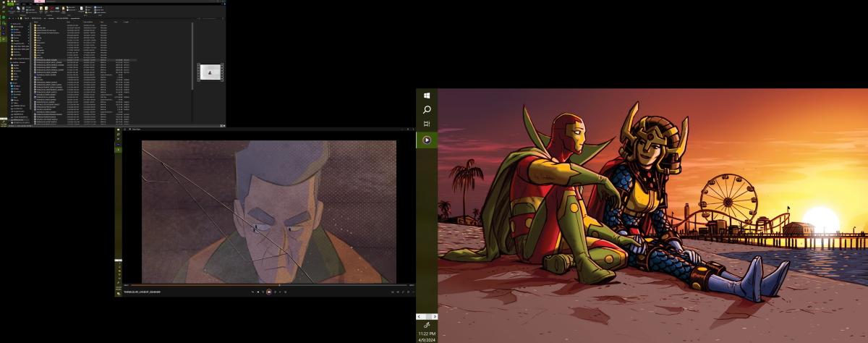Go back using Explorer's back arrow
This screenshot has height=343, width=868.
click(9, 18)
